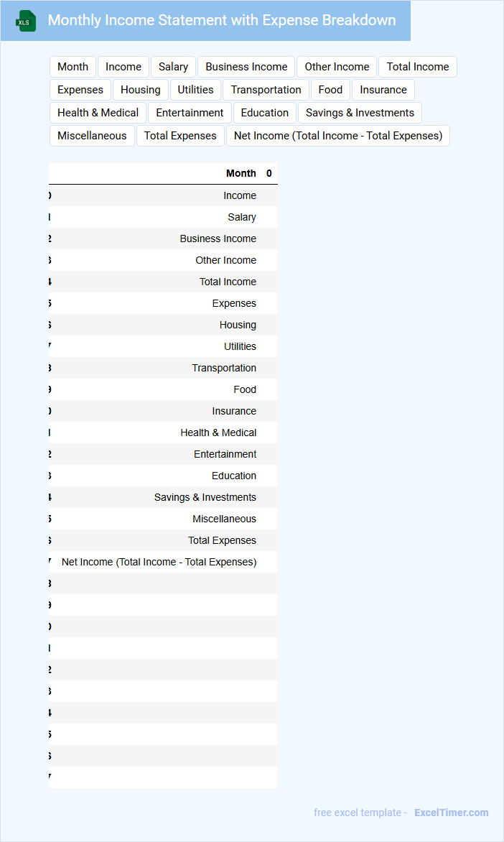Image resolution: width=504 pixels, height=842 pixels.
Task: Select the Health & Medical tag
Action: [x=98, y=113]
